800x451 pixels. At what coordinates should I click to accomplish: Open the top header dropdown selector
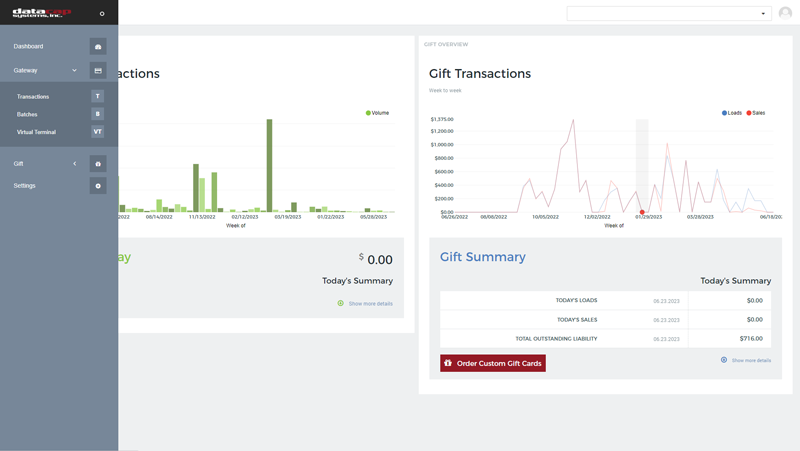pyautogui.click(x=668, y=14)
